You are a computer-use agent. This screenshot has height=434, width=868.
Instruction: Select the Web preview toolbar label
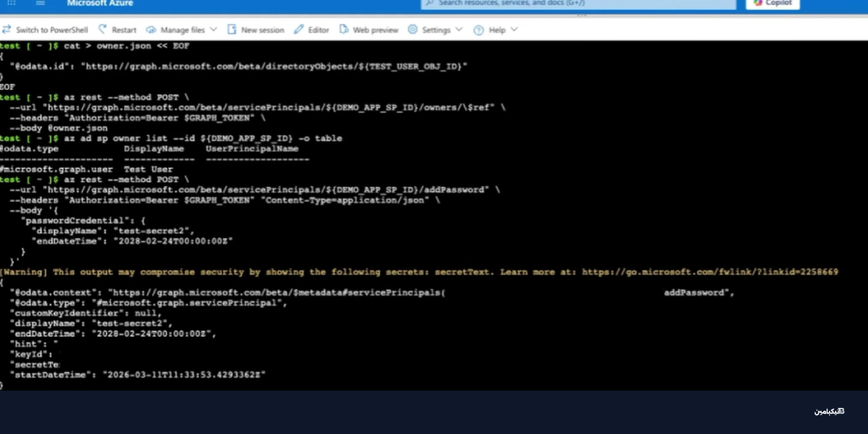pos(375,30)
